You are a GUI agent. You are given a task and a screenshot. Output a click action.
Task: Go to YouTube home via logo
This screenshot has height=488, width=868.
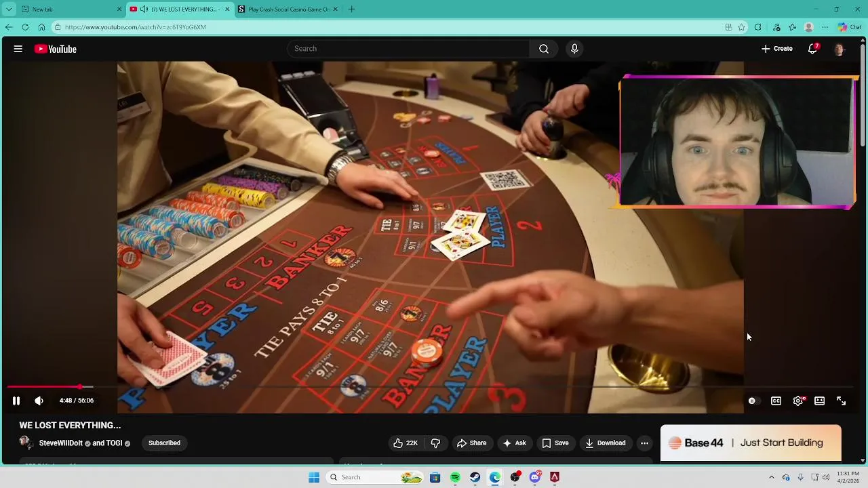56,49
